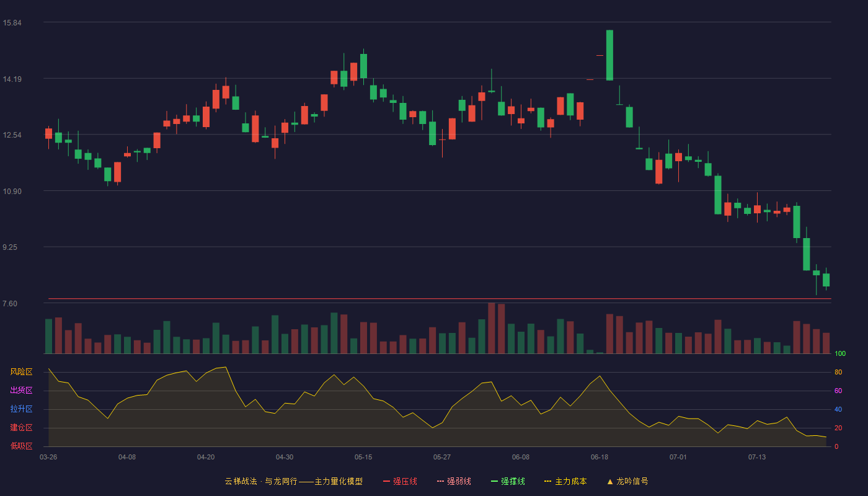Click the tallest green candlestick near 15.84

pos(609,55)
